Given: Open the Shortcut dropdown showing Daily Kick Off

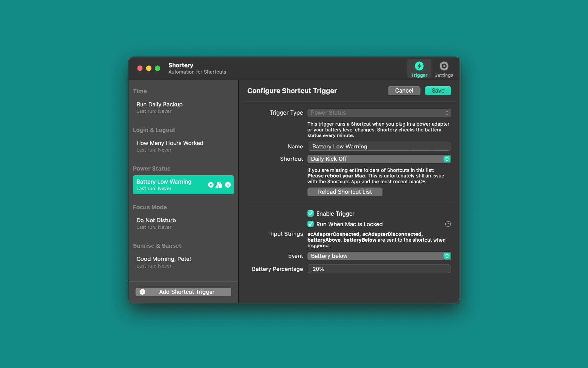Looking at the screenshot, I should click(379, 159).
